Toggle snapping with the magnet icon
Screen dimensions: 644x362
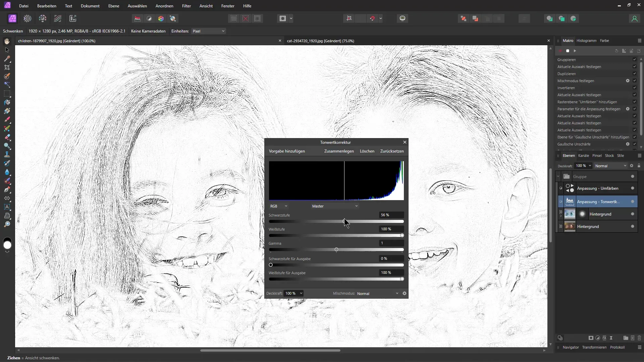tap(372, 18)
